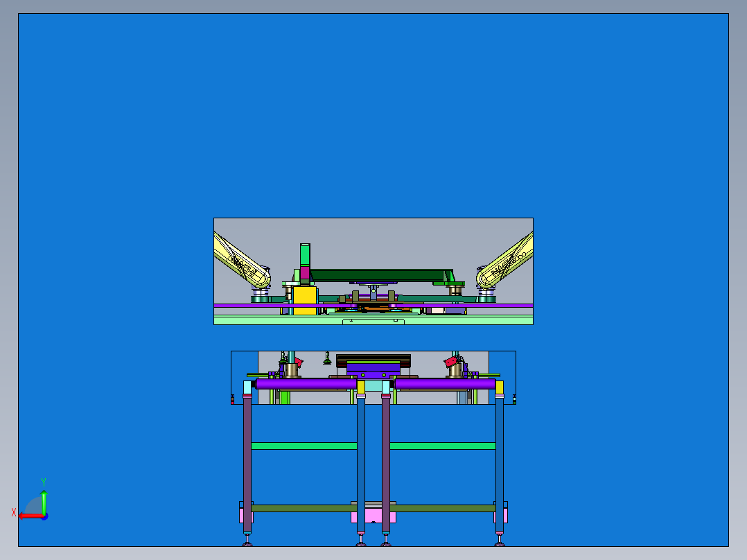Image resolution: width=747 pixels, height=560 pixels.
Task: Select the yellow cap atop the right leg
Action: (499, 387)
